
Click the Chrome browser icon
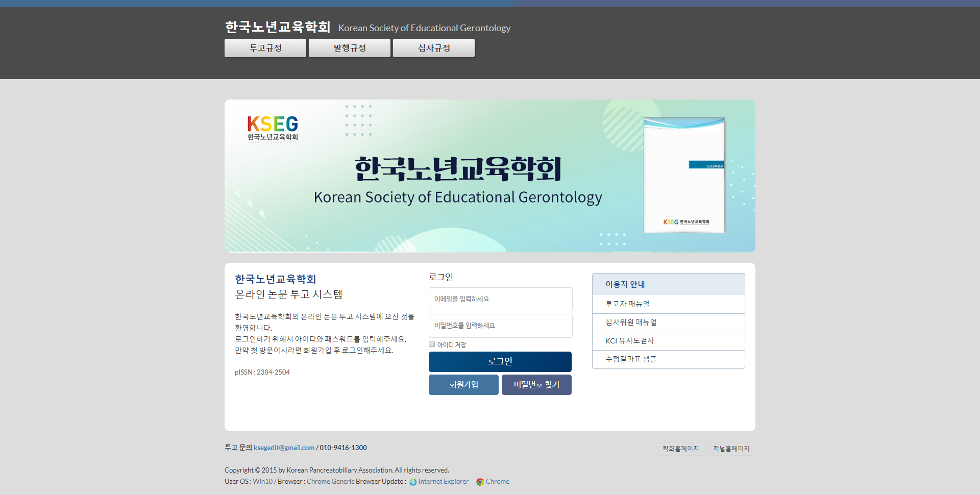tap(480, 482)
